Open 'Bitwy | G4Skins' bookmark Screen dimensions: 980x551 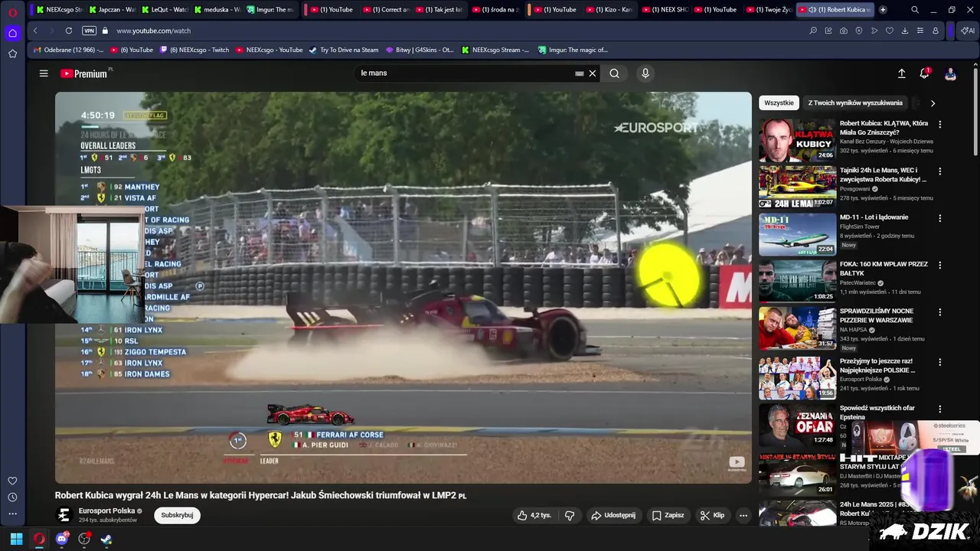[420, 50]
